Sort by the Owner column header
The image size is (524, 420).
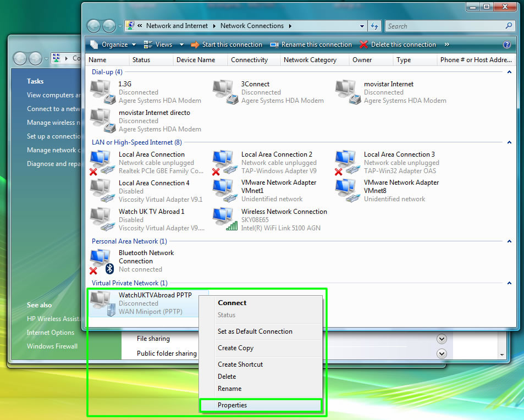371,60
